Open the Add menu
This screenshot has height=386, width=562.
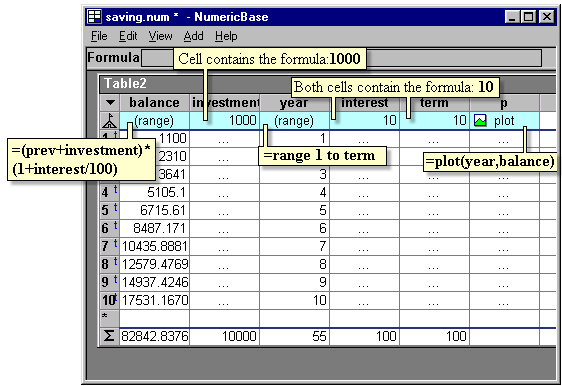tap(193, 36)
